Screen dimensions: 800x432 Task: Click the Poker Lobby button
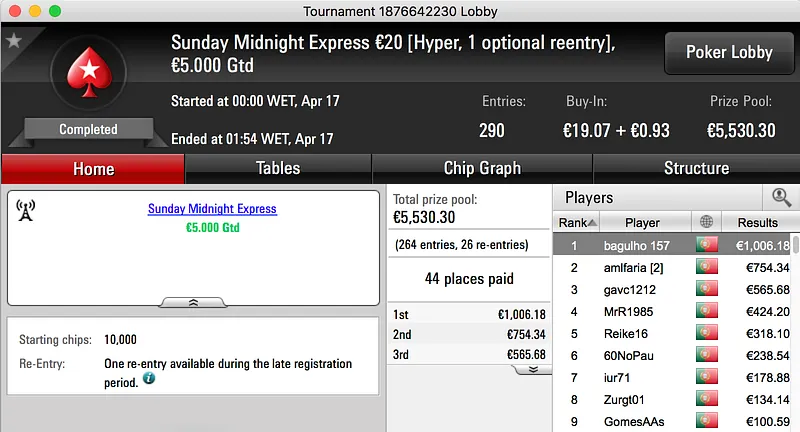729,52
